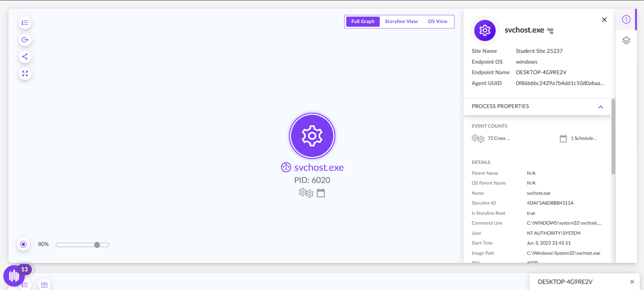Image resolution: width=644 pixels, height=290 pixels.
Task: Click the exit graph arrow icon
Action: [x=25, y=40]
